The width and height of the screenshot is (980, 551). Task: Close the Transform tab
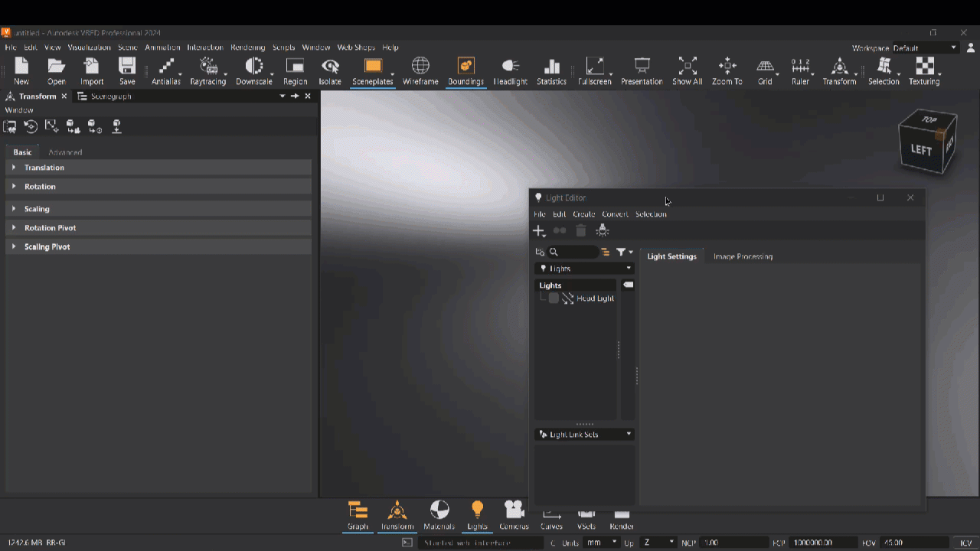point(64,96)
